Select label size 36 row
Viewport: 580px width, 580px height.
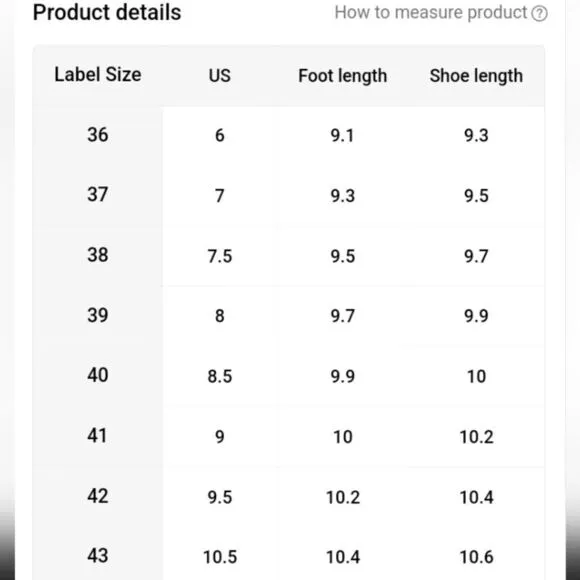289,135
